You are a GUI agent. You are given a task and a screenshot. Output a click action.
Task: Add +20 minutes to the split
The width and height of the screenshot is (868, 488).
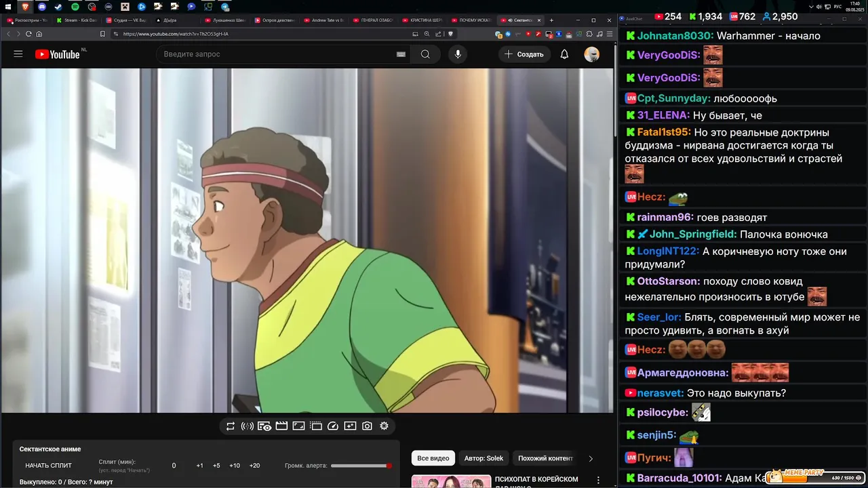pos(254,466)
